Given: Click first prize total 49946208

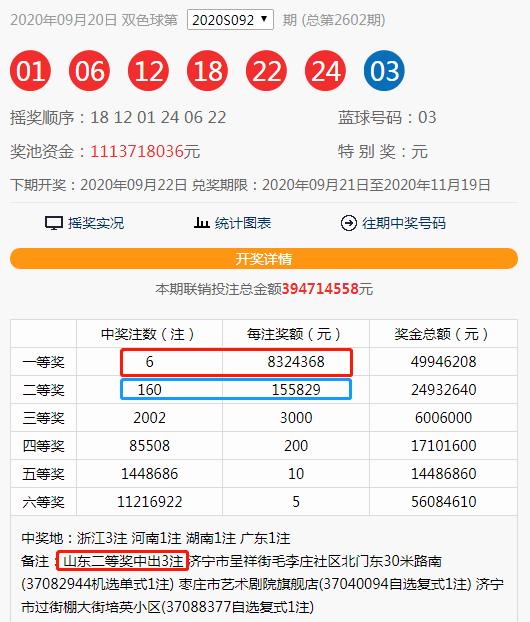Looking at the screenshot, I should 443,362.
